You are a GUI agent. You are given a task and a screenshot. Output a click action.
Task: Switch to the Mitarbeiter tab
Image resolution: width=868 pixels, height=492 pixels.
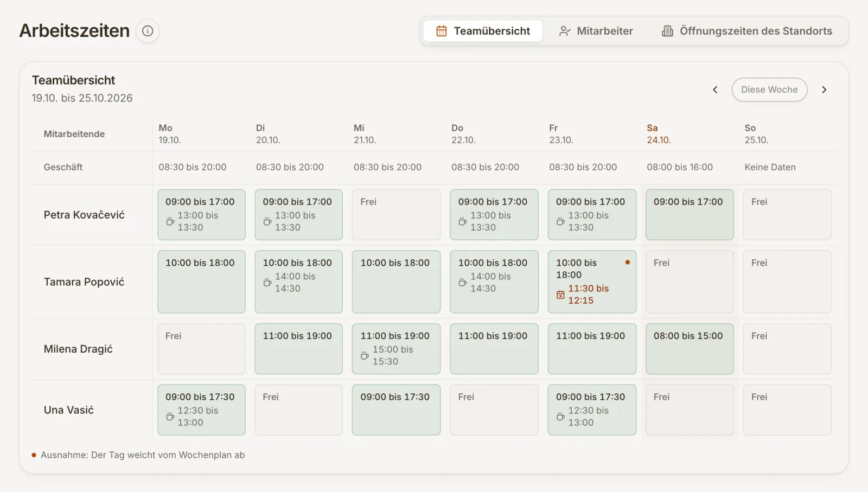tap(596, 31)
